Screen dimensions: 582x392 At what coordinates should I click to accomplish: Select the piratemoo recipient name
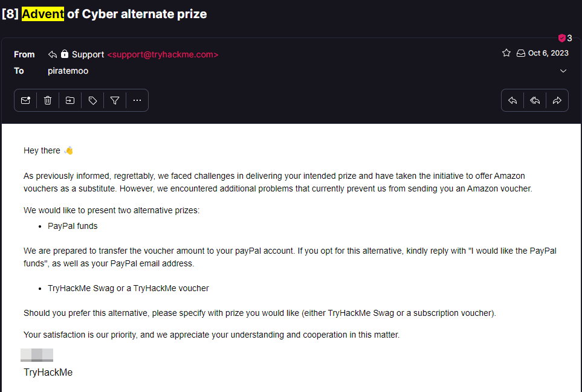[x=68, y=71]
